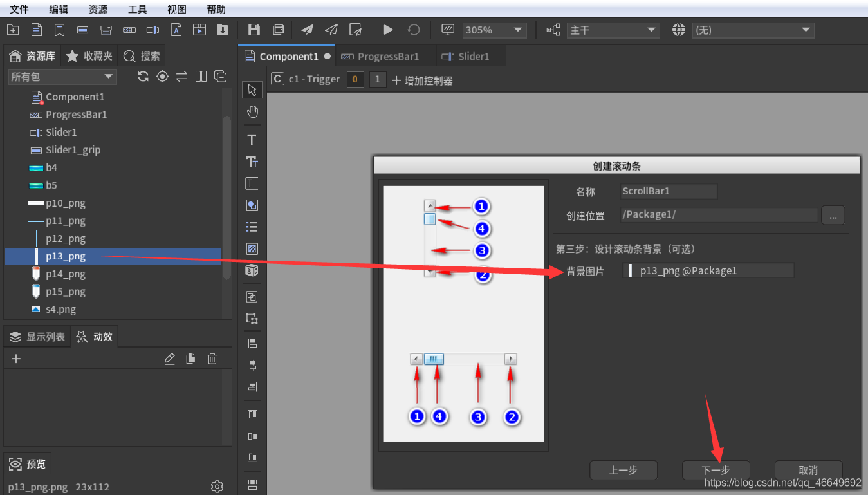Open the 帮助 menu
Screen dimensions: 868x495
[216, 9]
